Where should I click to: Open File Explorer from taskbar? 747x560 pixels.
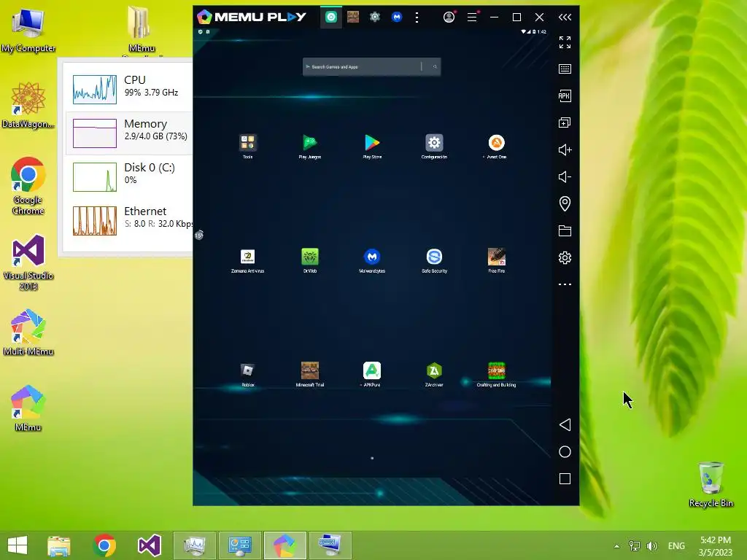pos(59,545)
